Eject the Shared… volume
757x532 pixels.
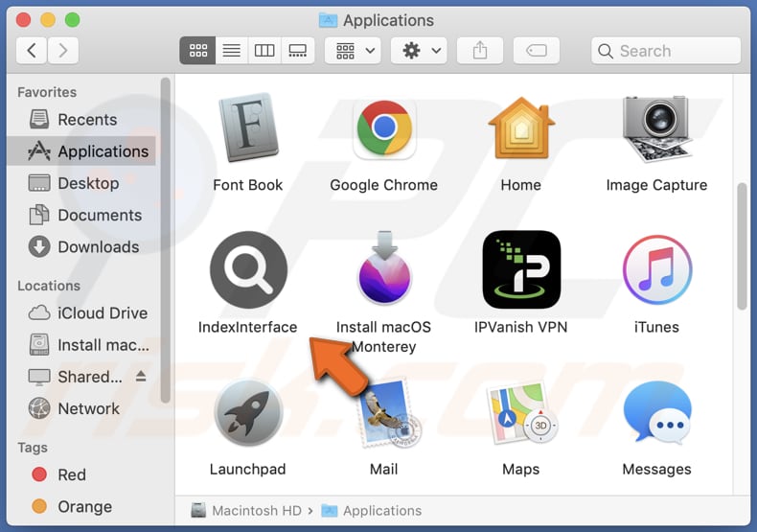point(141,376)
